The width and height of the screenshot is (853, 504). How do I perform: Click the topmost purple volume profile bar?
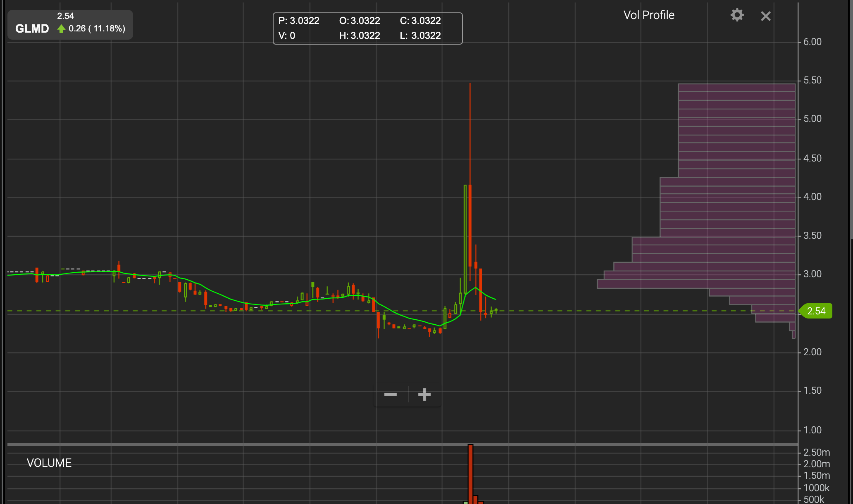pos(736,88)
